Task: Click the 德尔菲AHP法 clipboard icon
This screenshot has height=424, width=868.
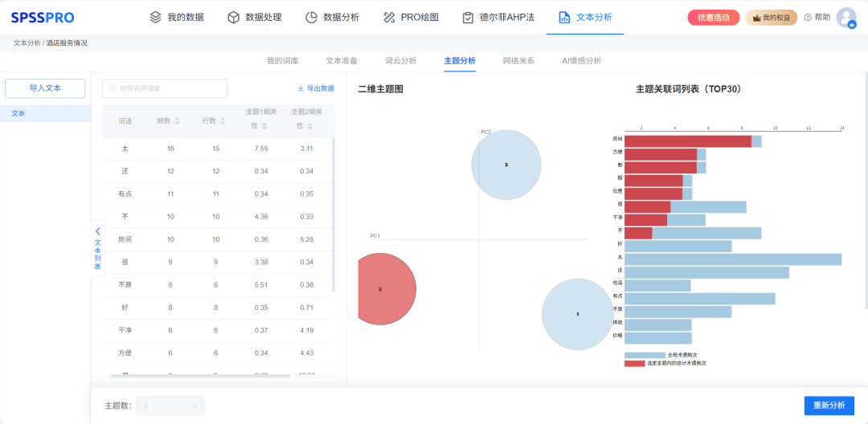Action: pos(468,18)
